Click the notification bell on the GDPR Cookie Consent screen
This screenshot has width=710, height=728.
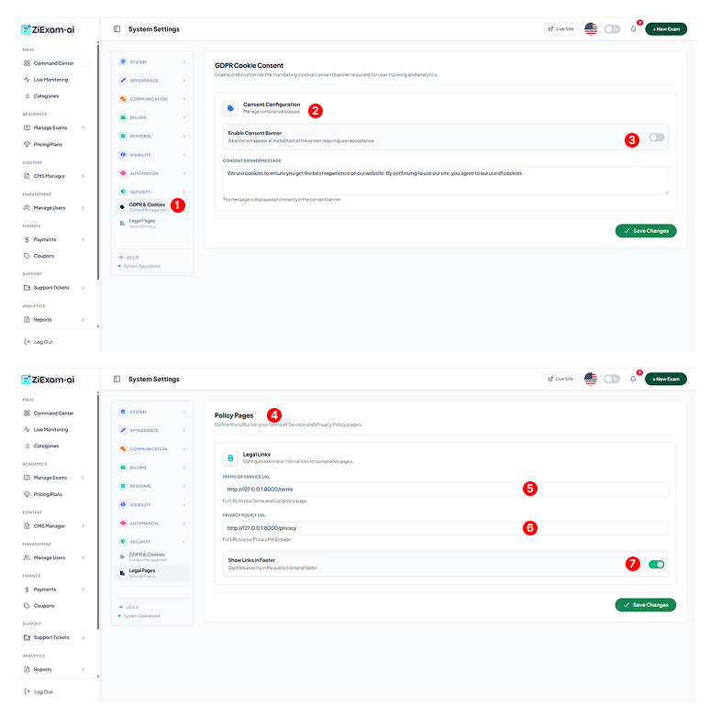click(633, 29)
